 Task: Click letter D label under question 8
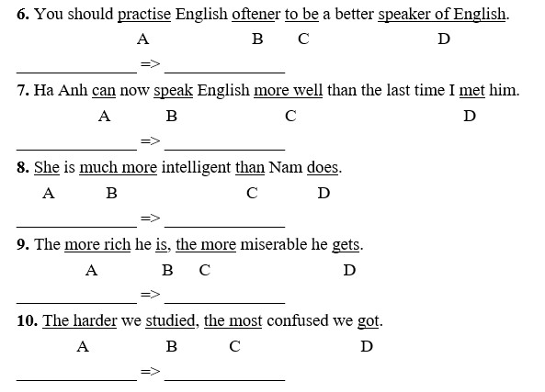coord(324,193)
